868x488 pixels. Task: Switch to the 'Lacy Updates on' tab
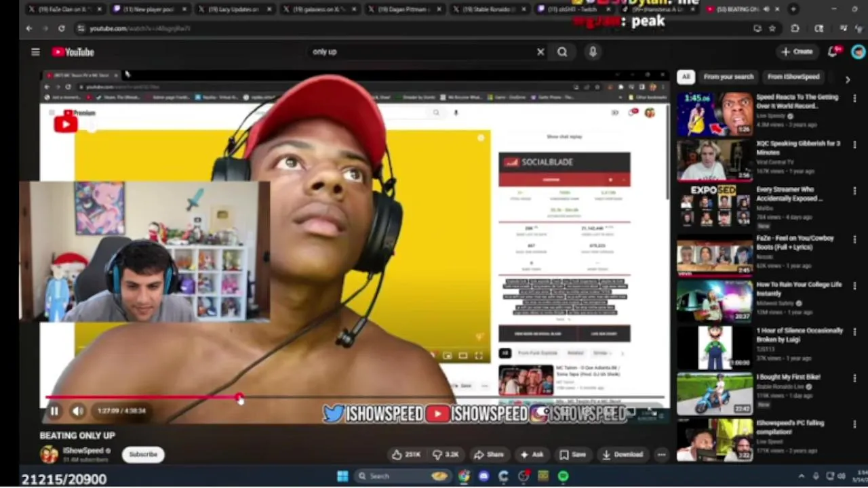tap(234, 9)
